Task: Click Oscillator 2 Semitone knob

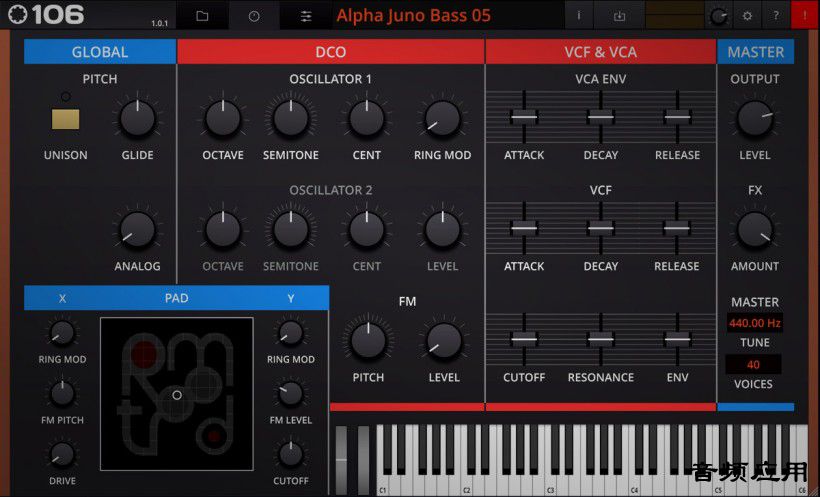Action: [x=291, y=230]
